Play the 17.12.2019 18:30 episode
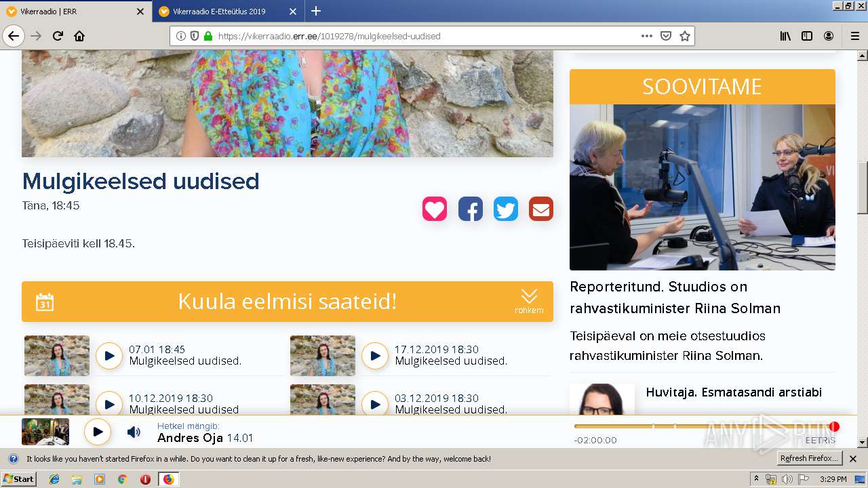The height and width of the screenshot is (488, 868). [x=375, y=355]
